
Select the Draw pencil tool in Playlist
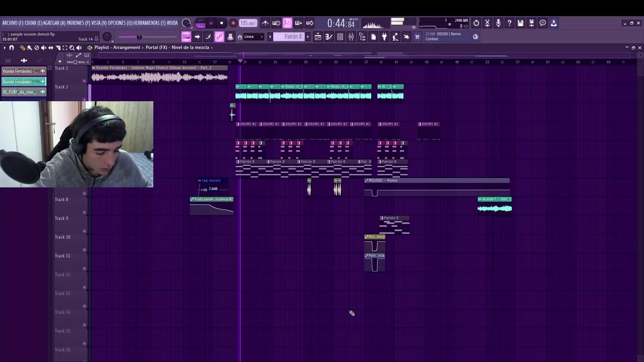coord(22,48)
